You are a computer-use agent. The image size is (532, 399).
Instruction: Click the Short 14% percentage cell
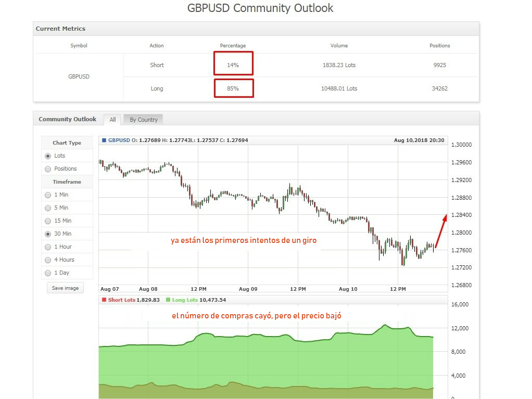pos(233,65)
